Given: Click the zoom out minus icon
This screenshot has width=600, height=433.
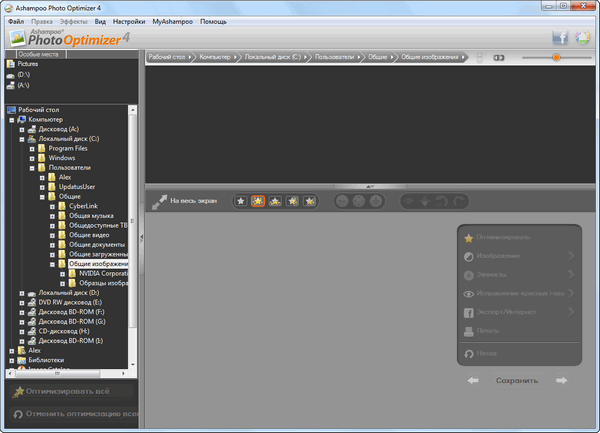Looking at the screenshot, I should coord(342,201).
